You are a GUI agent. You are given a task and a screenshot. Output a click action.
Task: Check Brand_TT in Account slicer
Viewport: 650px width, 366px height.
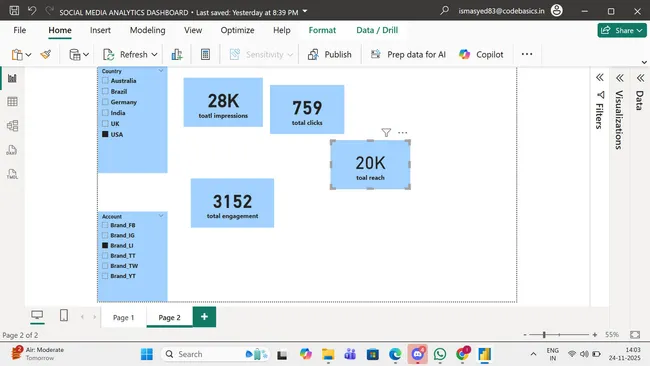click(x=105, y=256)
